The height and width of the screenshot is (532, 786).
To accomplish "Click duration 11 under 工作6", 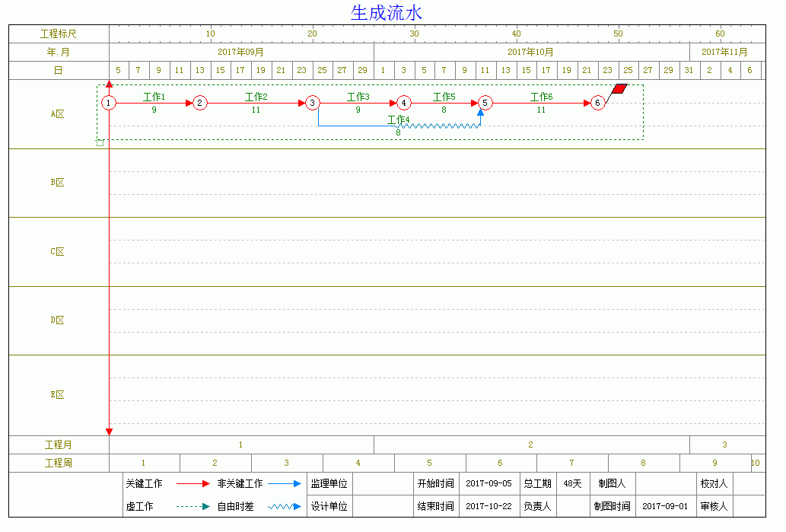I will point(542,110).
